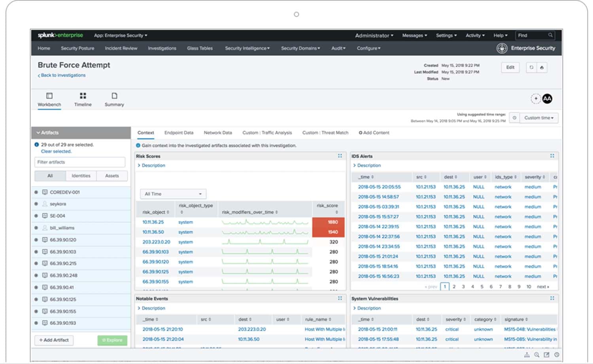Click the identity icon for seykora
Image resolution: width=593 pixels, height=364 pixels.
pos(45,204)
